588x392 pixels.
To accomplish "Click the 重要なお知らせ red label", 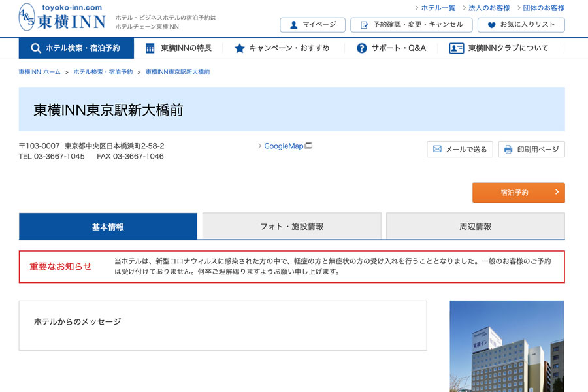I will (x=61, y=267).
